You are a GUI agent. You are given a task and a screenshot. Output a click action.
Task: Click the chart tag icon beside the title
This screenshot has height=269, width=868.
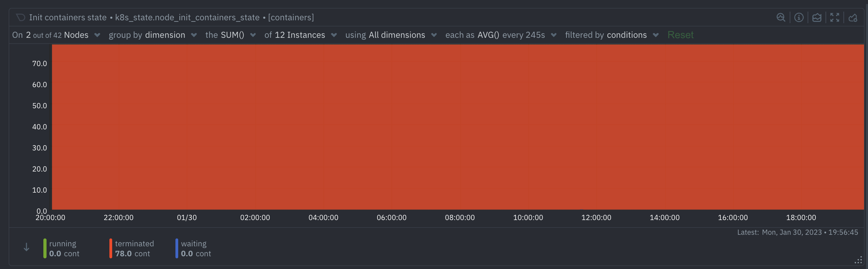pos(21,18)
